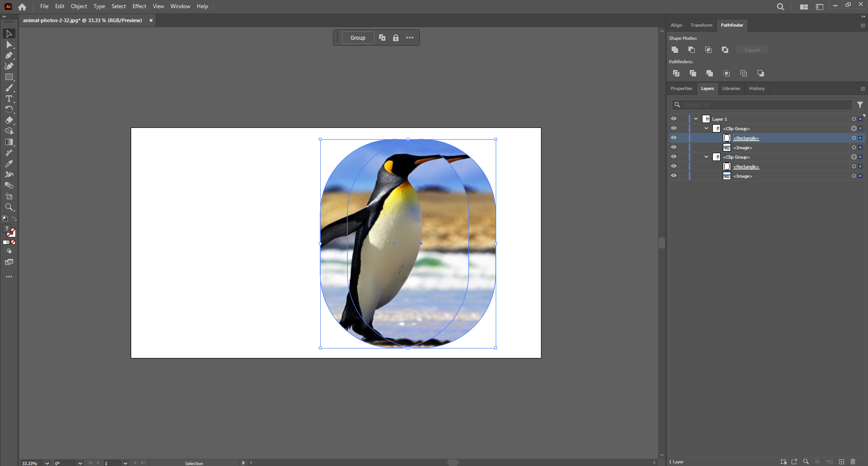This screenshot has height=466, width=868.
Task: Collapse the first Clip Group entry
Action: coord(706,128)
